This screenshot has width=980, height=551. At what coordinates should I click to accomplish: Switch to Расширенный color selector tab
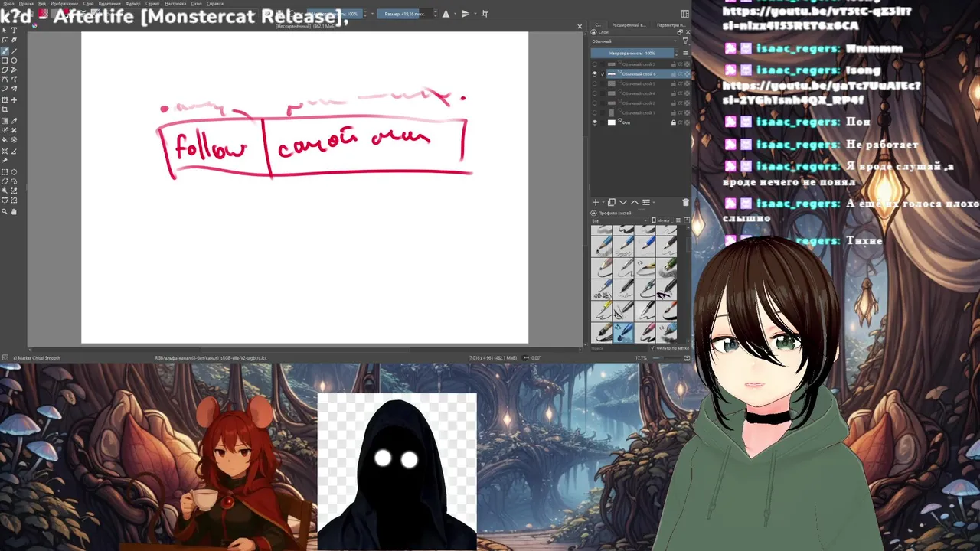(629, 25)
